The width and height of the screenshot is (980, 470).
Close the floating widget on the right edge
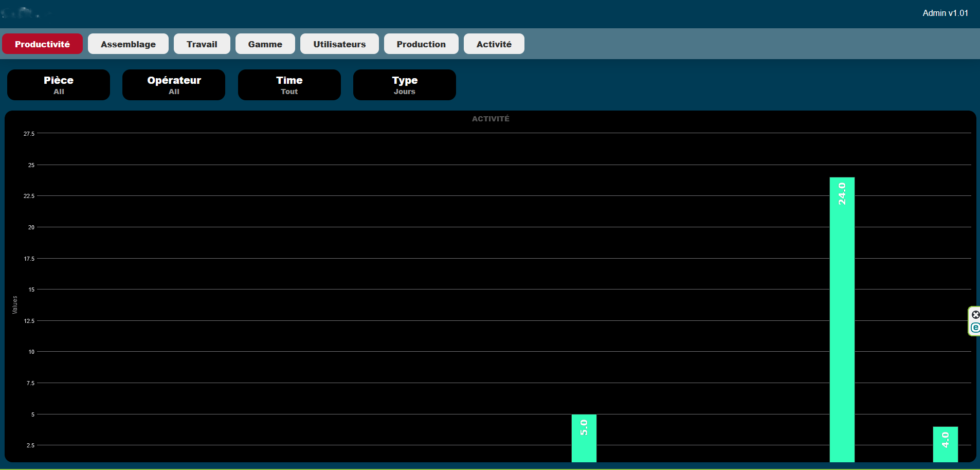pos(975,315)
